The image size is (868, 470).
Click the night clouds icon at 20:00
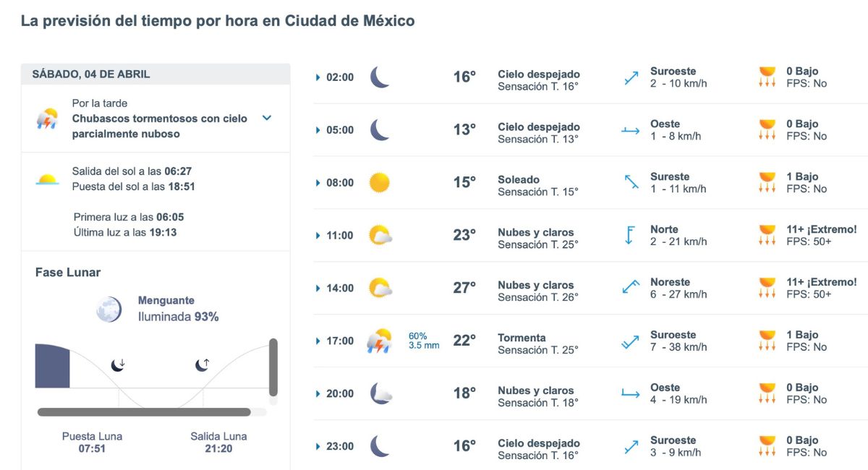(379, 393)
